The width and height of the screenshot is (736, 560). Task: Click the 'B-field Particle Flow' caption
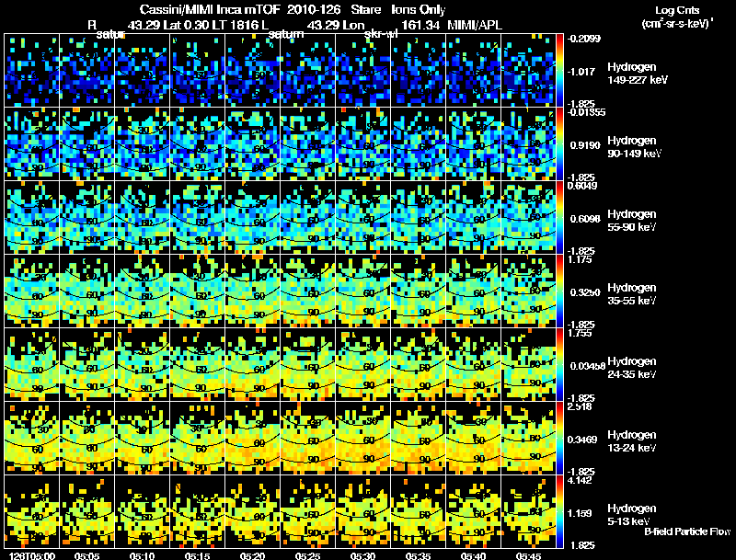tap(687, 531)
